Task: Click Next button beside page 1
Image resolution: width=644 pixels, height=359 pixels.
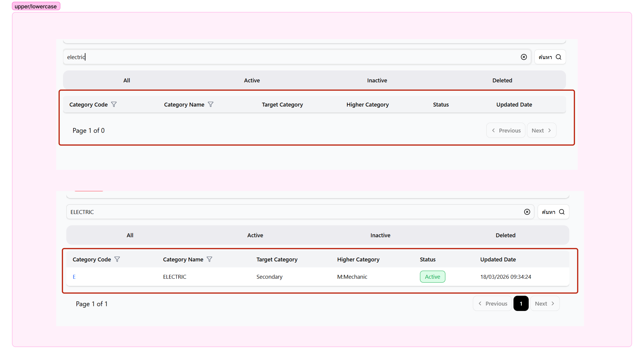Action: coord(545,303)
